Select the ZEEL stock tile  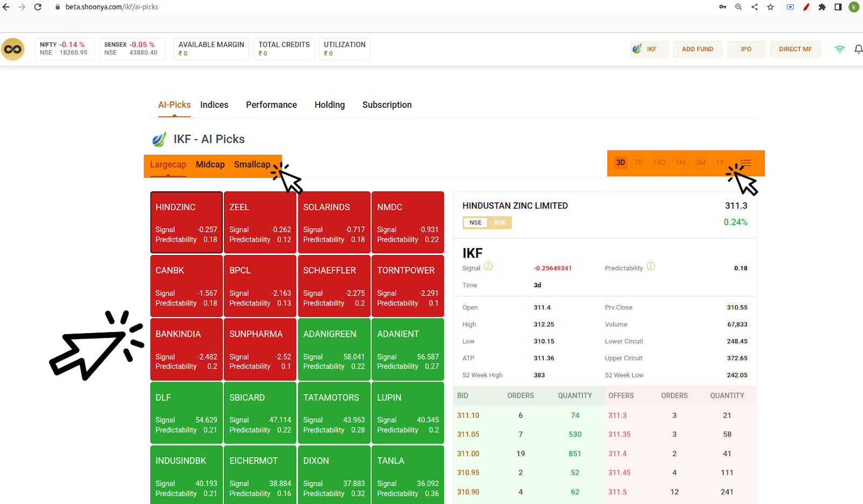click(260, 222)
